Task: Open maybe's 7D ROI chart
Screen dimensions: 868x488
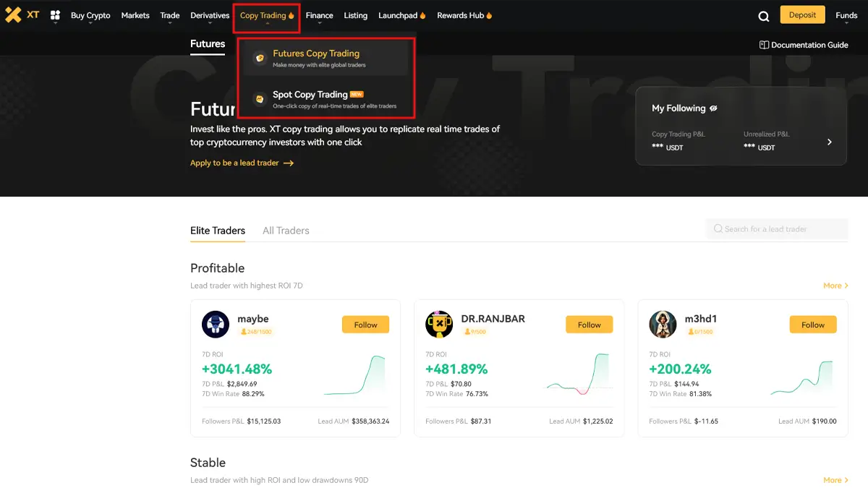Action: (x=354, y=375)
